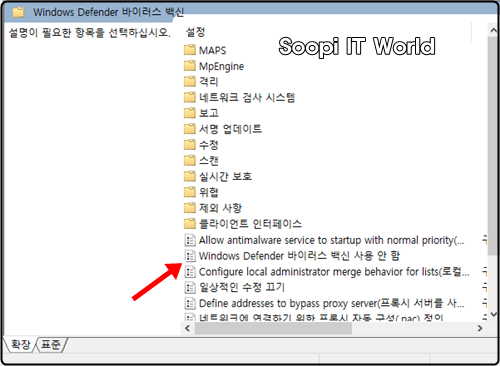Select the 격리 folder icon

(x=190, y=81)
